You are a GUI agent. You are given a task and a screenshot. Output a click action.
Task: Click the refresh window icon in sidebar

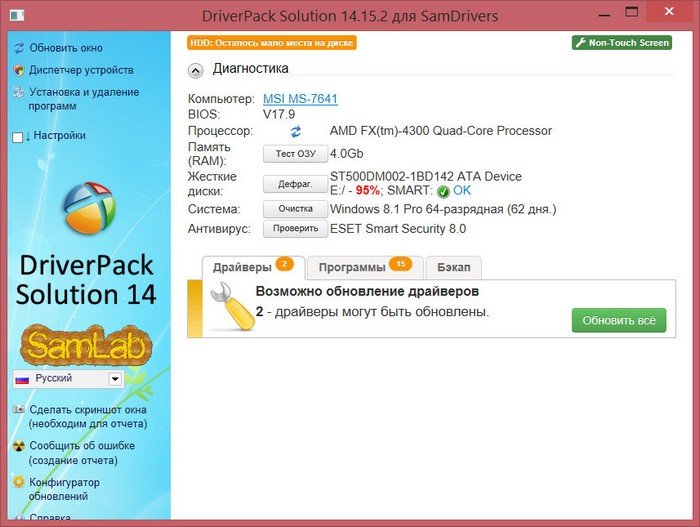19,48
